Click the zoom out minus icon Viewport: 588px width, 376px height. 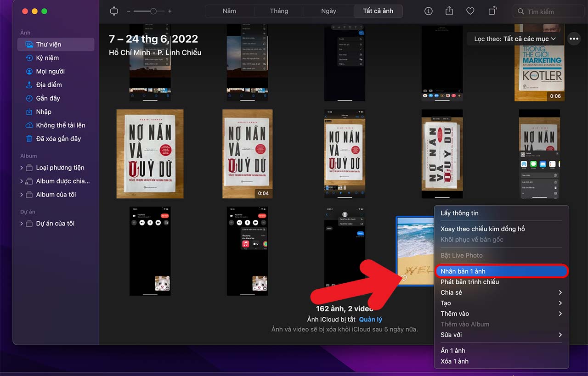129,11
